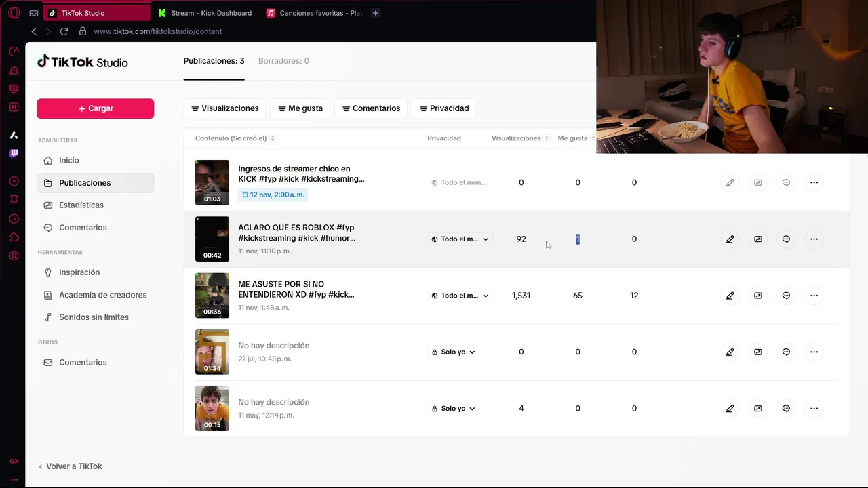Click the Opera logo menu icon

tap(14, 13)
